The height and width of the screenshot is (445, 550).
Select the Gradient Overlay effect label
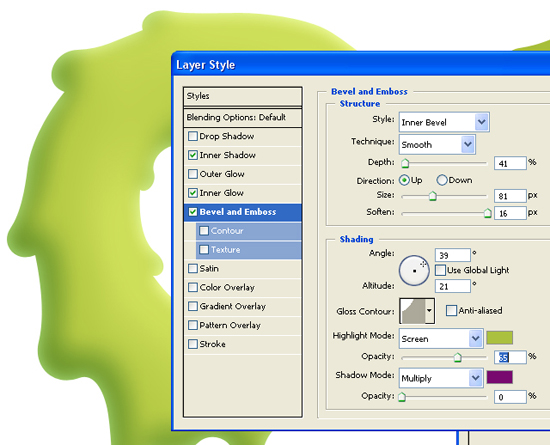click(233, 306)
